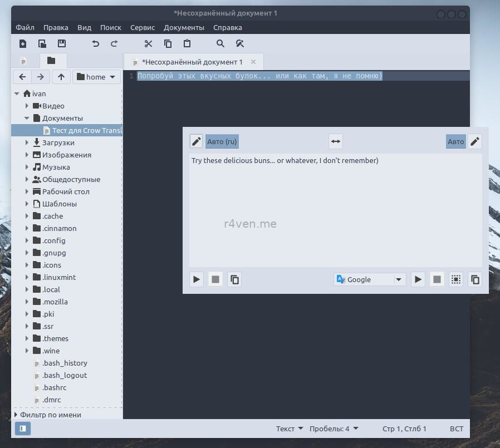This screenshot has height=448, width=500.
Task: Select the .bashrc file in tree
Action: click(54, 387)
